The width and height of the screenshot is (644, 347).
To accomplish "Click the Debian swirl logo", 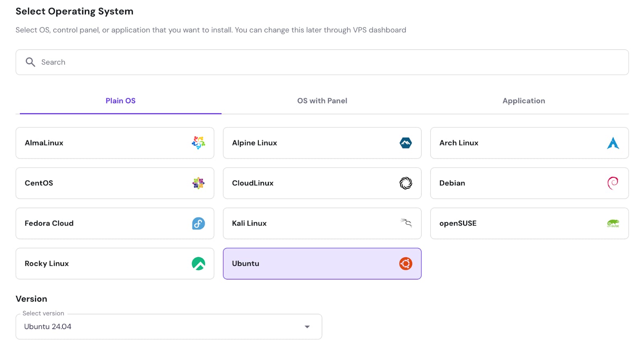I will click(613, 183).
